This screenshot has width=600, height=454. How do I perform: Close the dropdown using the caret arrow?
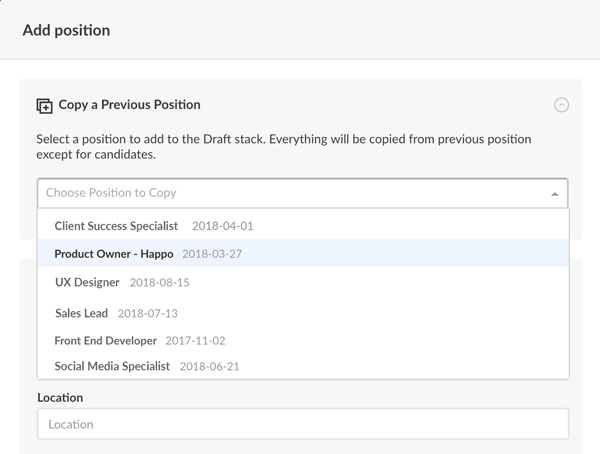[554, 194]
